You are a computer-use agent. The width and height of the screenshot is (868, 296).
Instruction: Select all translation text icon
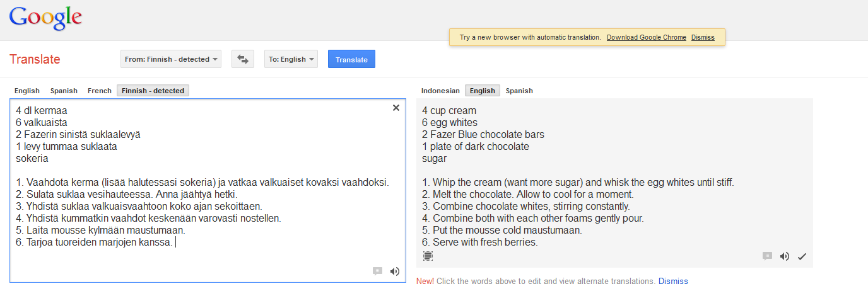coord(428,256)
